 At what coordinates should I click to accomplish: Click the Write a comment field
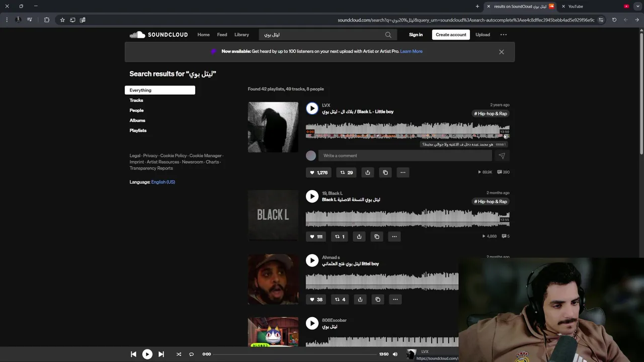(x=405, y=155)
